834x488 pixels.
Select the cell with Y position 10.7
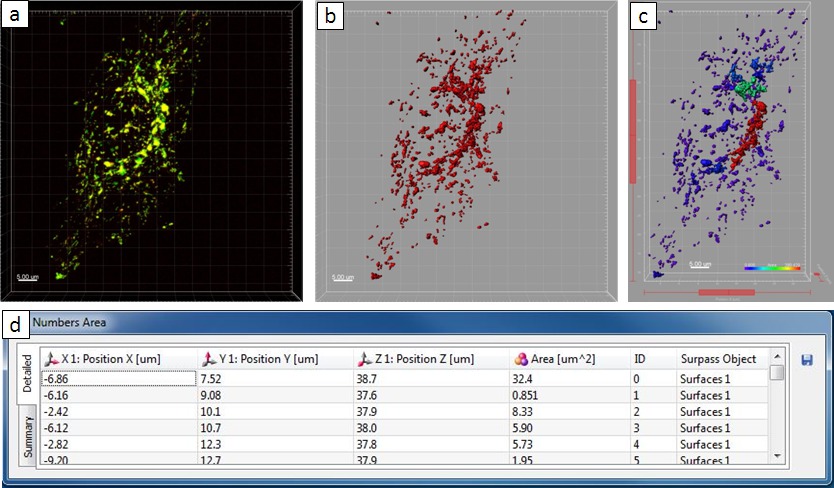pos(276,428)
